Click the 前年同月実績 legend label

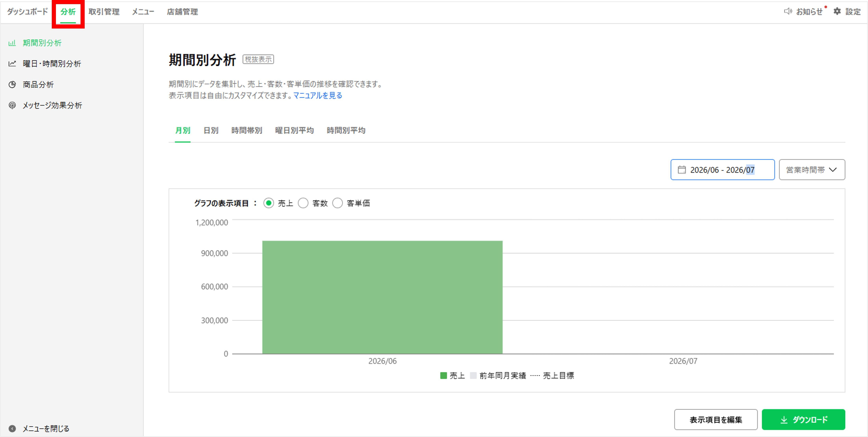(x=502, y=376)
